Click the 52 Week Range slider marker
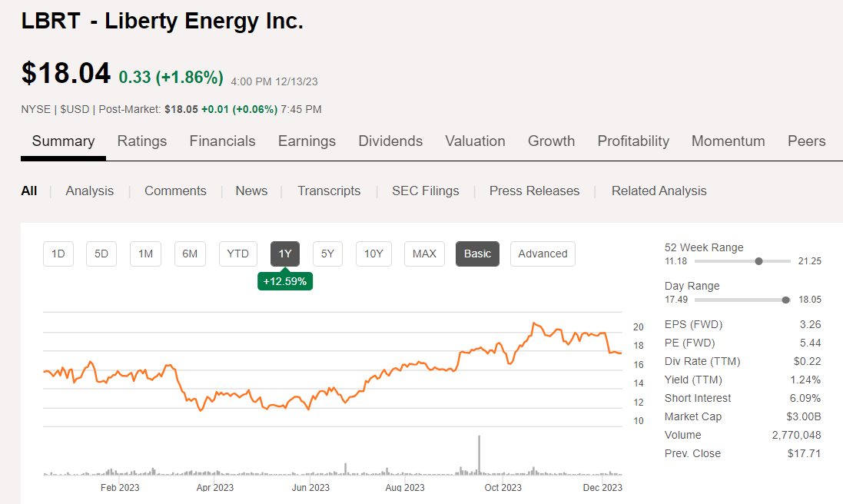The image size is (843, 504). tap(759, 260)
